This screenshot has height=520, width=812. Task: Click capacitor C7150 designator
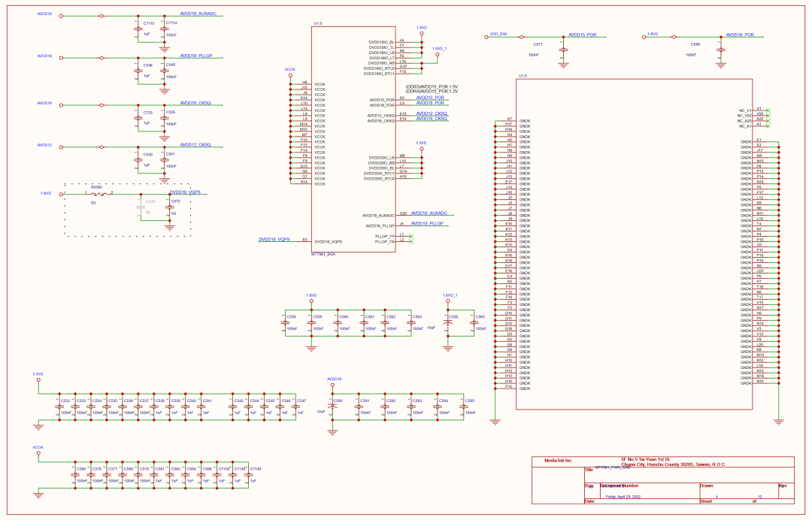pos(224,469)
